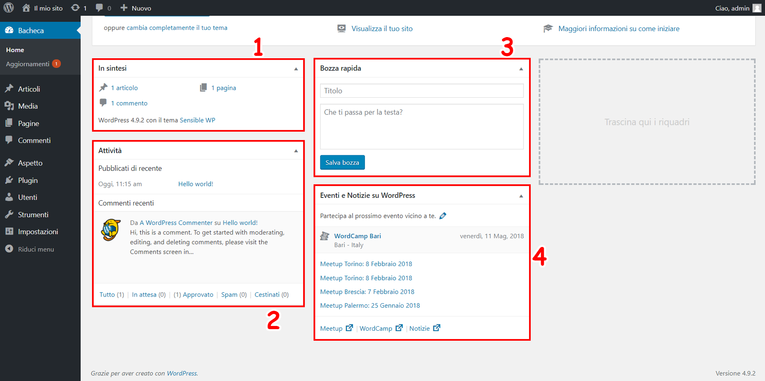Click the Aspetto paintbrush icon
This screenshot has width=765, height=381.
9,163
